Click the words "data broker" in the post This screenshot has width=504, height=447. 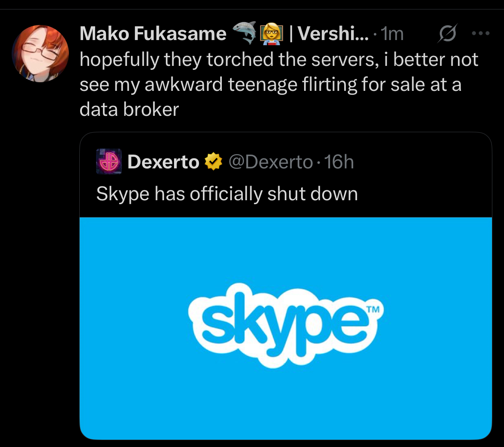[x=129, y=109]
